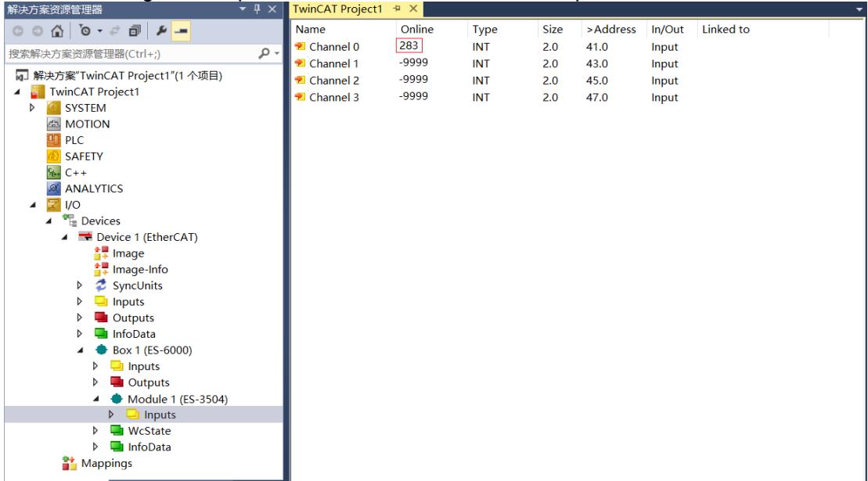Pin the TwinCAT Project1 tab
The image size is (868, 481).
click(397, 9)
